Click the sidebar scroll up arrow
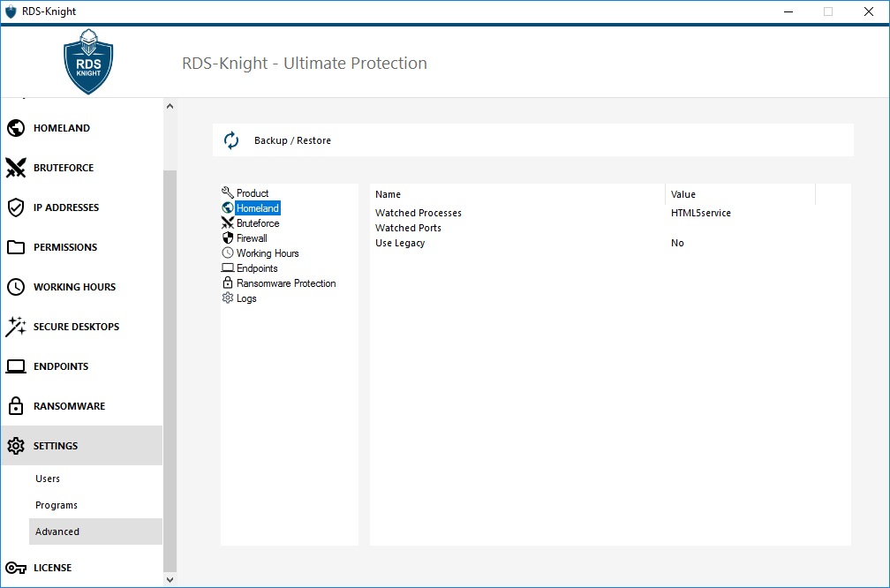This screenshot has height=588, width=890. pyautogui.click(x=170, y=106)
